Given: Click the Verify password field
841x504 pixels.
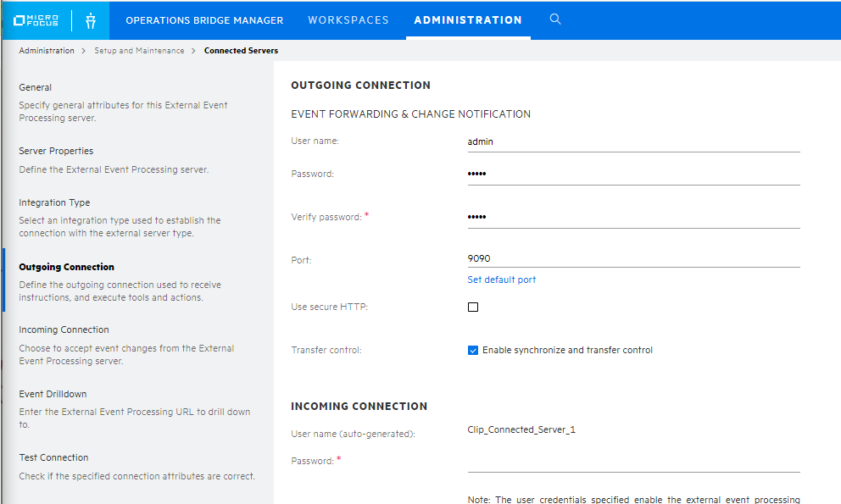Looking at the screenshot, I should [633, 218].
